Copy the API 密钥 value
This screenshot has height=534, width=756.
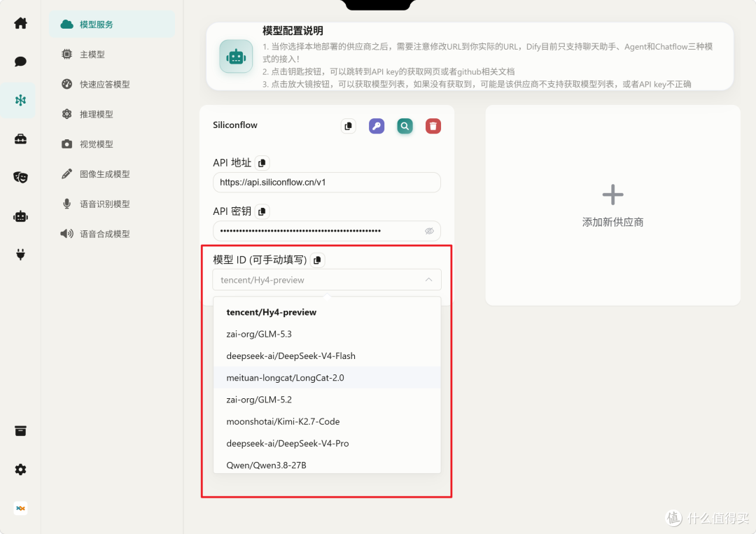[262, 211]
